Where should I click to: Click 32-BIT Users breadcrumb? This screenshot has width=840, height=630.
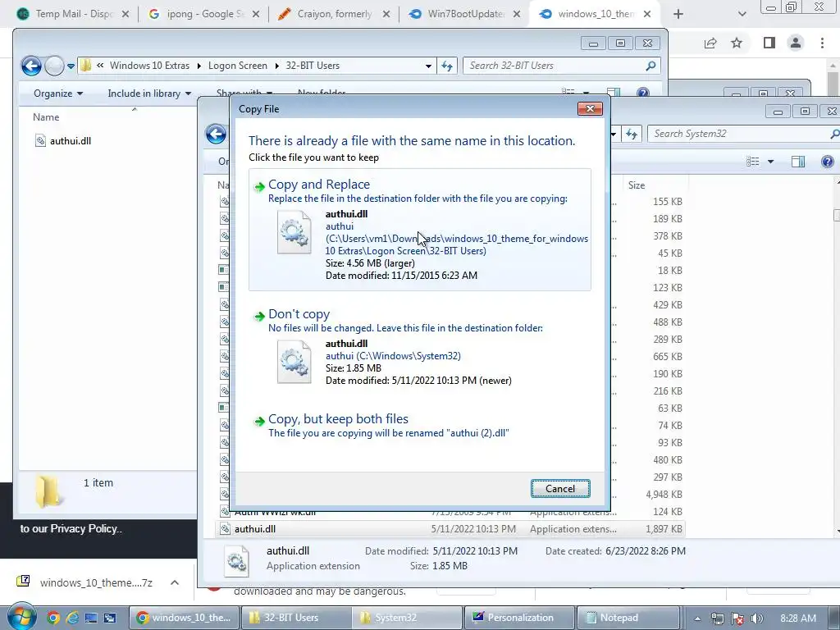(x=313, y=66)
